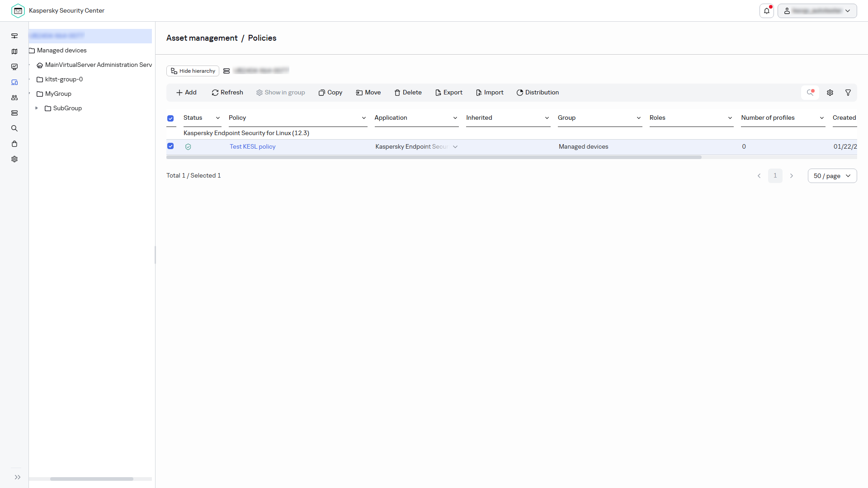Open the Policy column dropdown chevron
Image resolution: width=868 pixels, height=488 pixels.
click(364, 118)
